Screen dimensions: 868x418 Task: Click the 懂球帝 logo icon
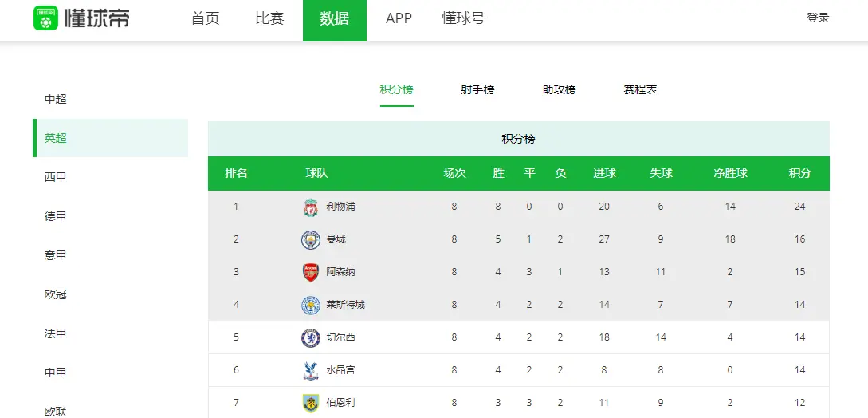(x=46, y=18)
